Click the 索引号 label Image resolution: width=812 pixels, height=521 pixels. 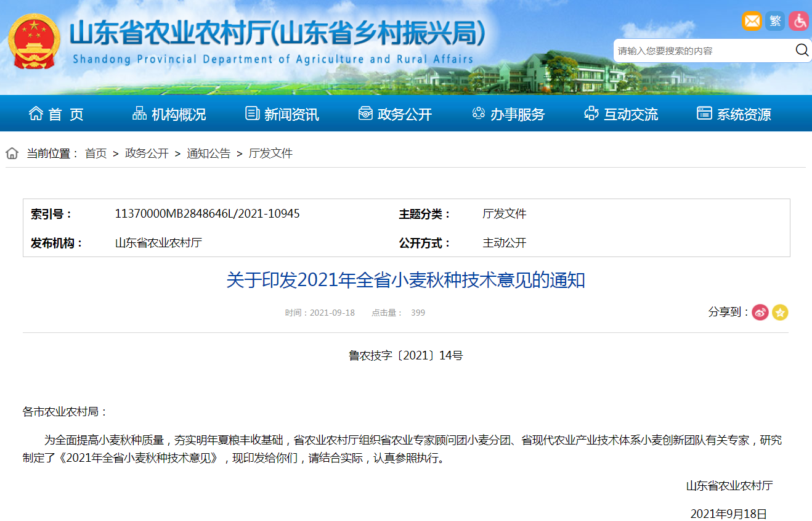point(51,215)
